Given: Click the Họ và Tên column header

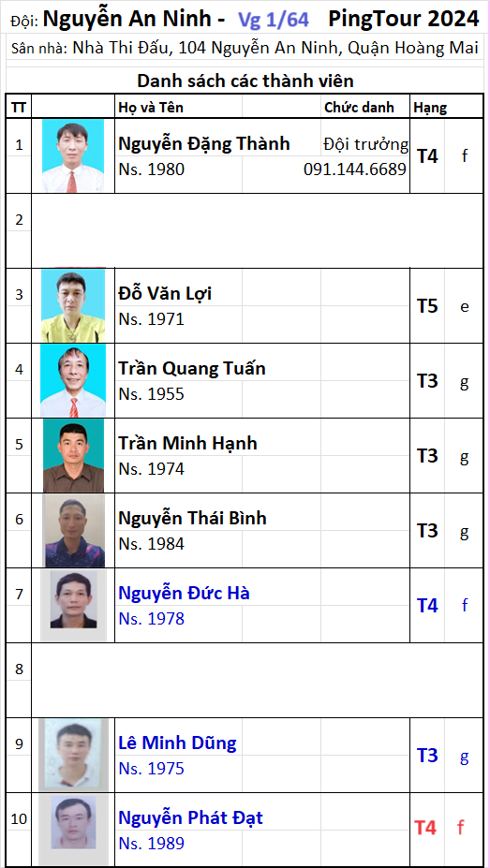Looking at the screenshot, I should [151, 108].
